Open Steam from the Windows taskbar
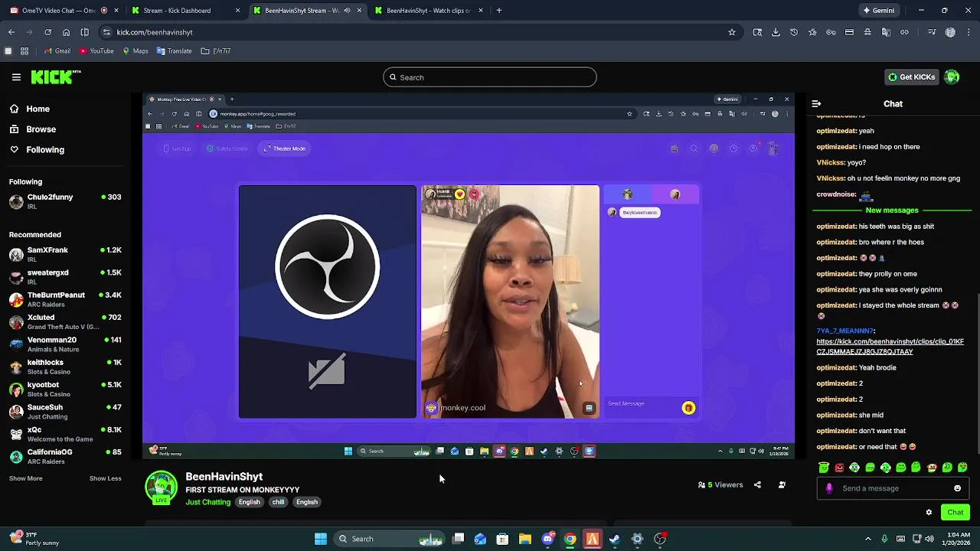 coord(615,539)
